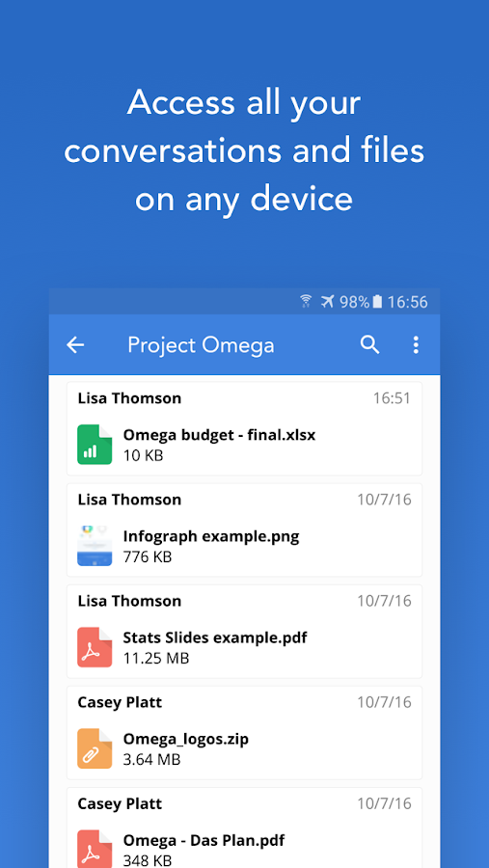489x868 pixels.
Task: Open the three-dot overflow menu
Action: (416, 345)
